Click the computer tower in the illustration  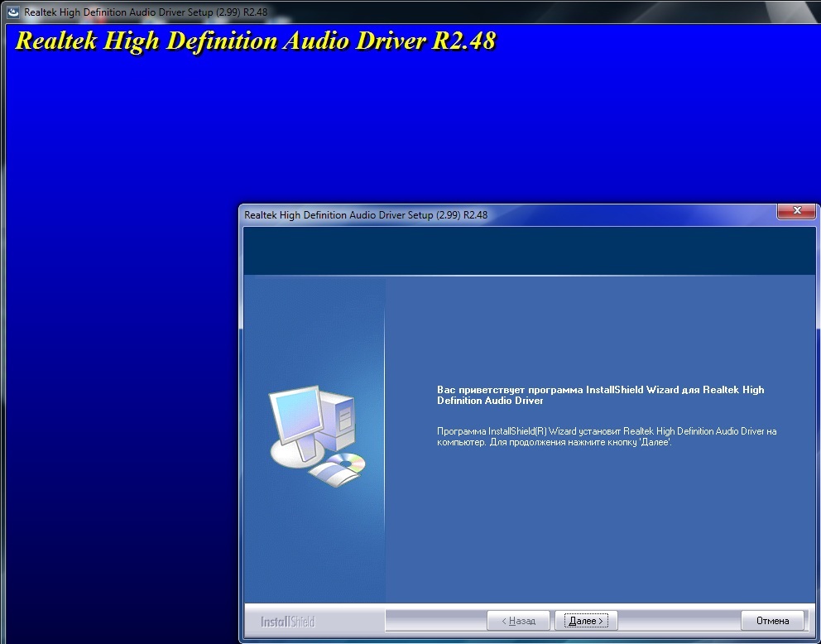tap(338, 416)
